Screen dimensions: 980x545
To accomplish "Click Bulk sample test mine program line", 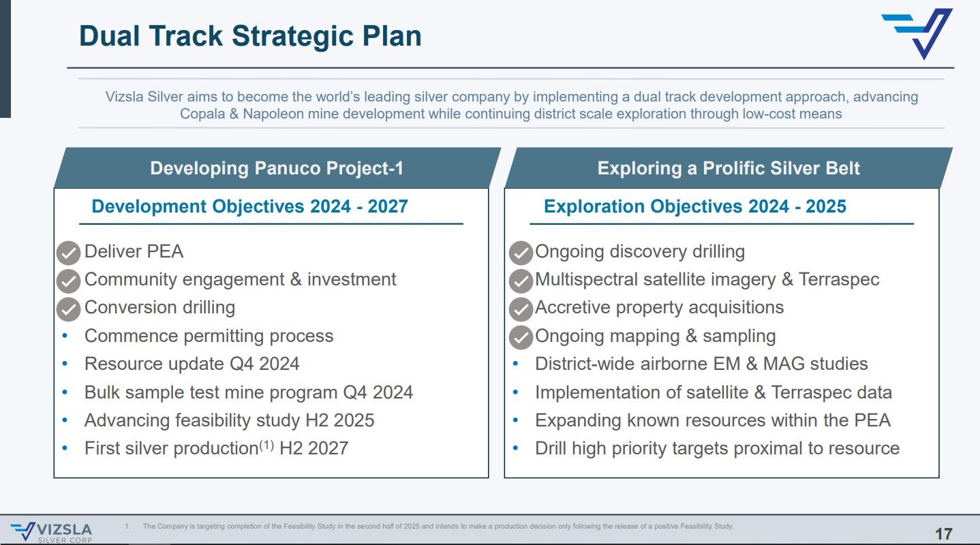I will click(248, 392).
